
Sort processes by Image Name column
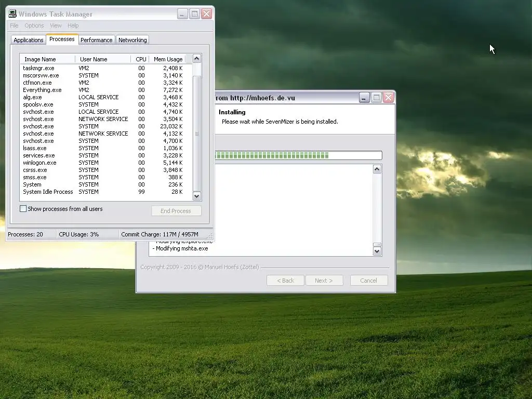click(x=48, y=59)
